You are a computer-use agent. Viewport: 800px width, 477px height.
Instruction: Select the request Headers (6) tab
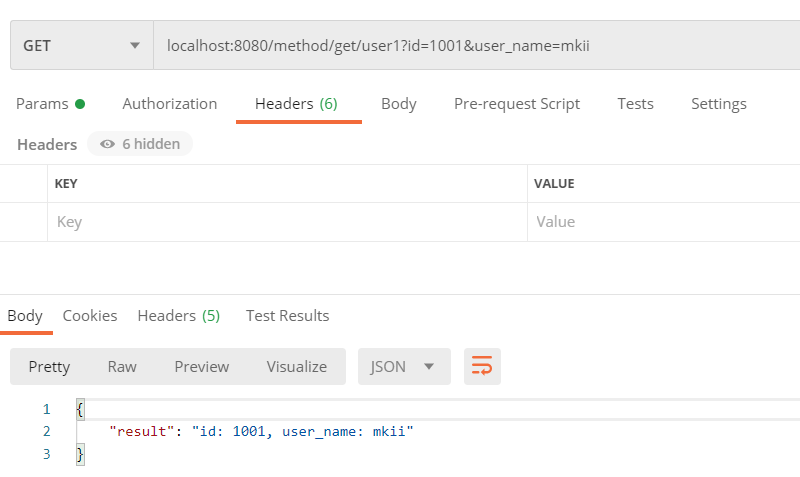(296, 104)
